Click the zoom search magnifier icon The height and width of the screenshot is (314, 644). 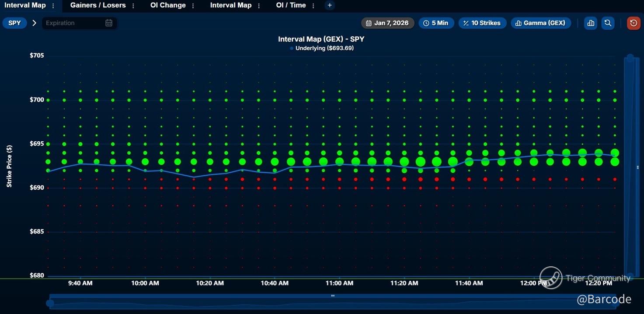608,23
